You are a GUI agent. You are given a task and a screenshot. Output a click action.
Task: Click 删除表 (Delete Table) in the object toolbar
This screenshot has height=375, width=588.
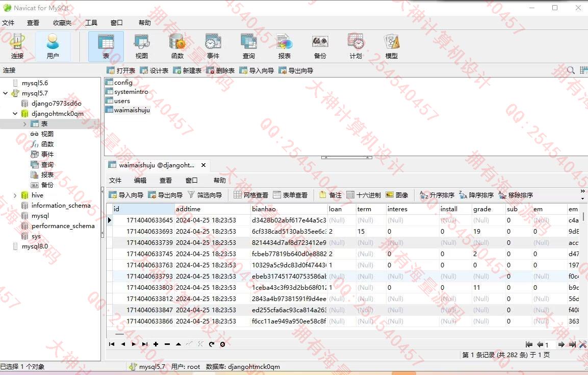click(220, 70)
